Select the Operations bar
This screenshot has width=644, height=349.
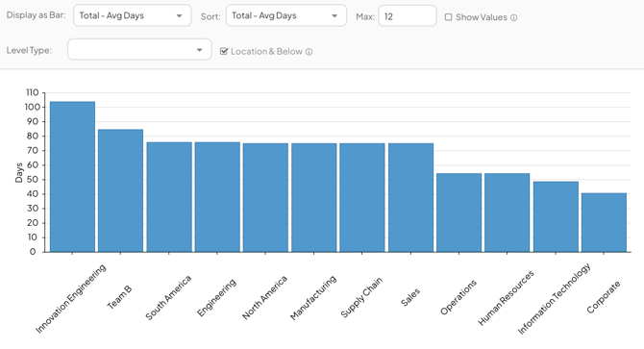pos(458,212)
